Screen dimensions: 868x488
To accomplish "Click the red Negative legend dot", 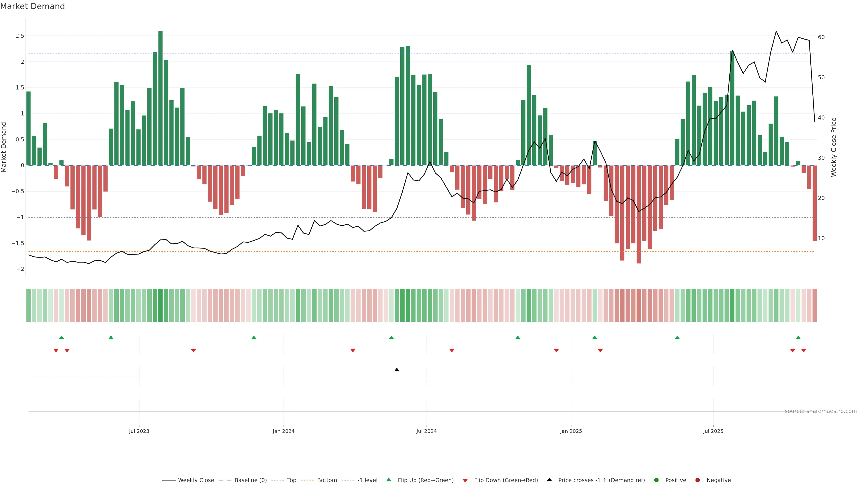I will point(698,480).
